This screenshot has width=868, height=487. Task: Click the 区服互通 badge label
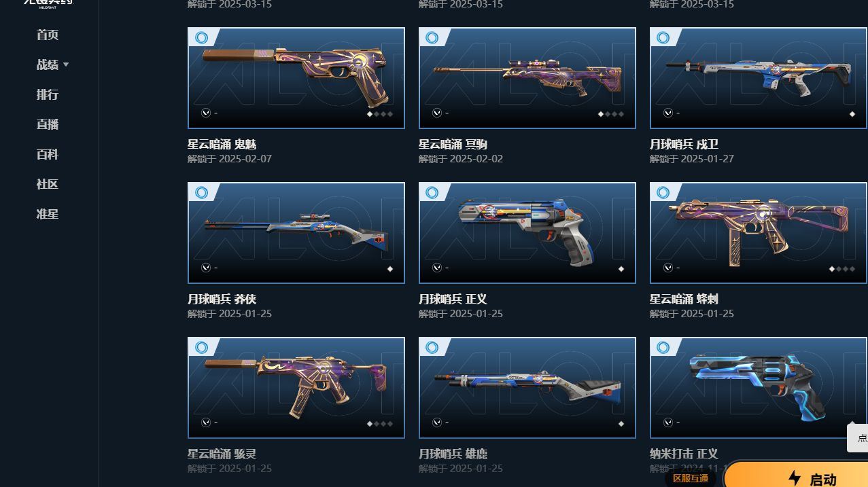[691, 478]
